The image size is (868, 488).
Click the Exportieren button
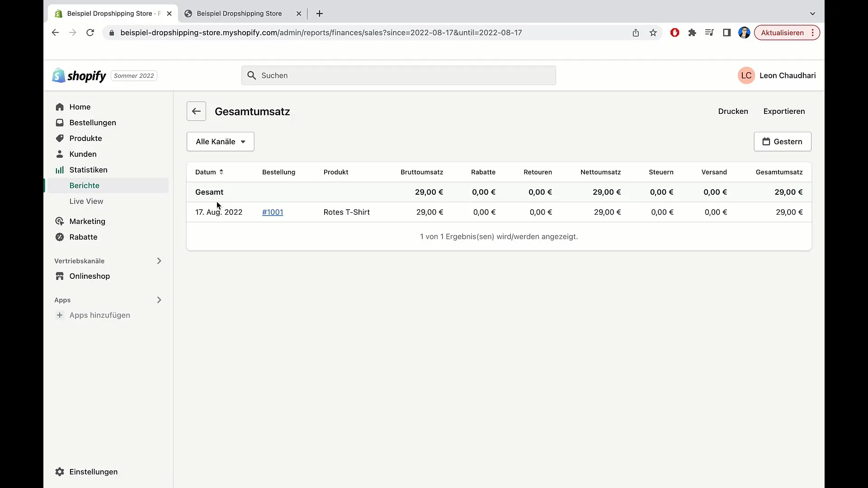tap(784, 111)
